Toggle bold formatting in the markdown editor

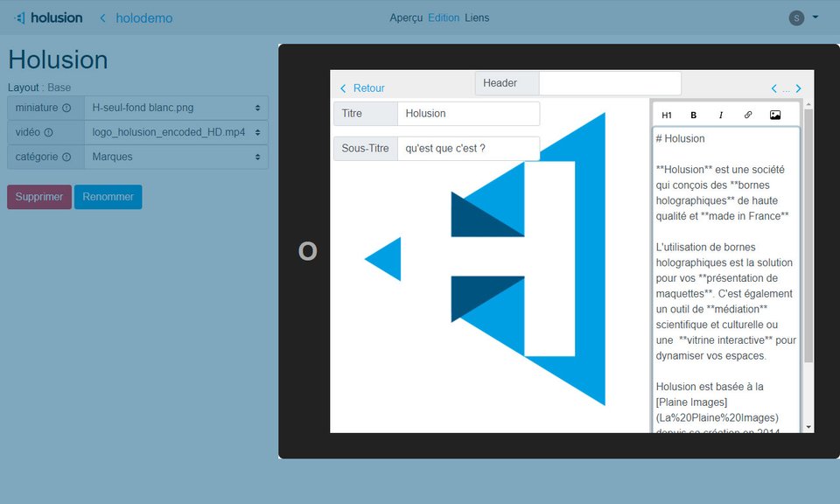(x=693, y=115)
